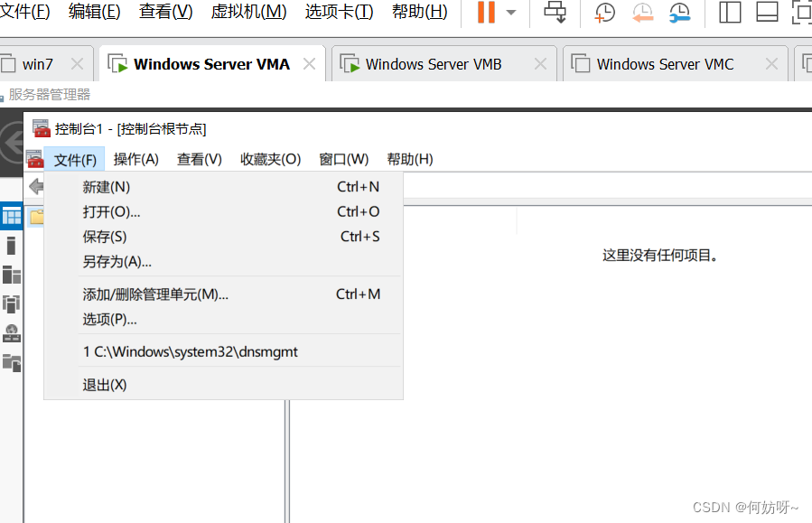Choose 保存(S) from file menu
812x523 pixels.
[223, 237]
